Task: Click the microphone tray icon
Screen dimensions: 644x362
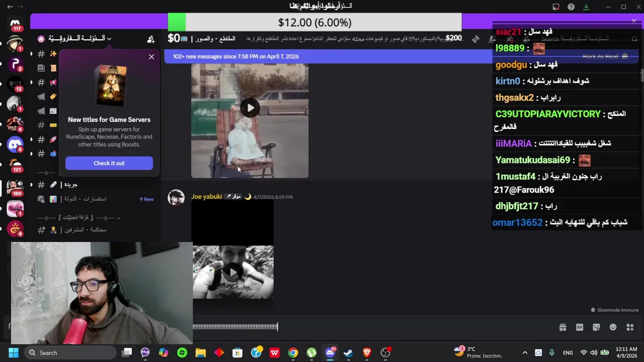Action: click(x=552, y=352)
